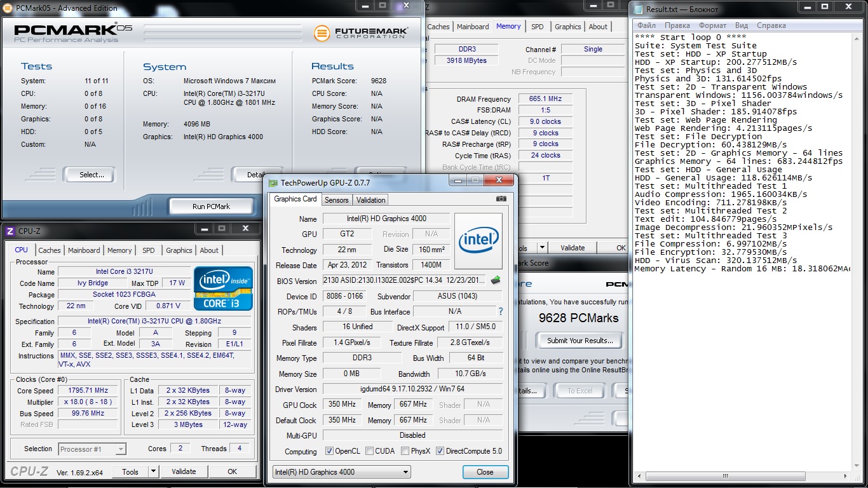Click the Close button in GPU-Z

pos(485,472)
